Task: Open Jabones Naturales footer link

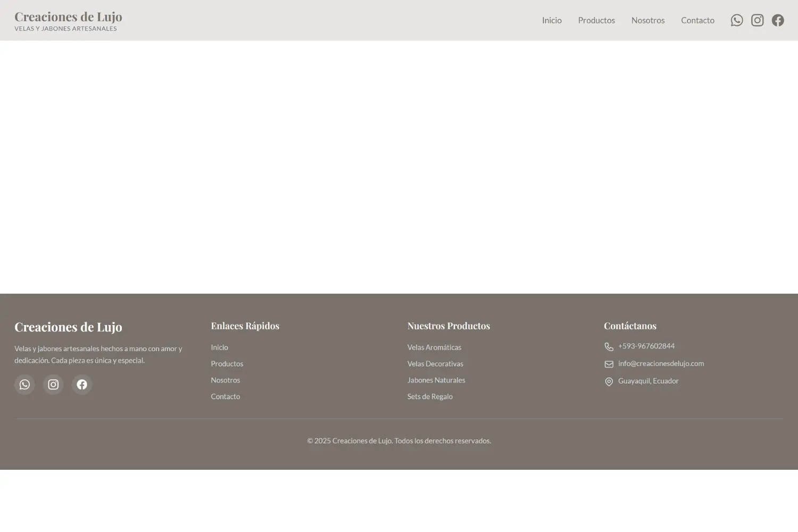Action: (436, 380)
